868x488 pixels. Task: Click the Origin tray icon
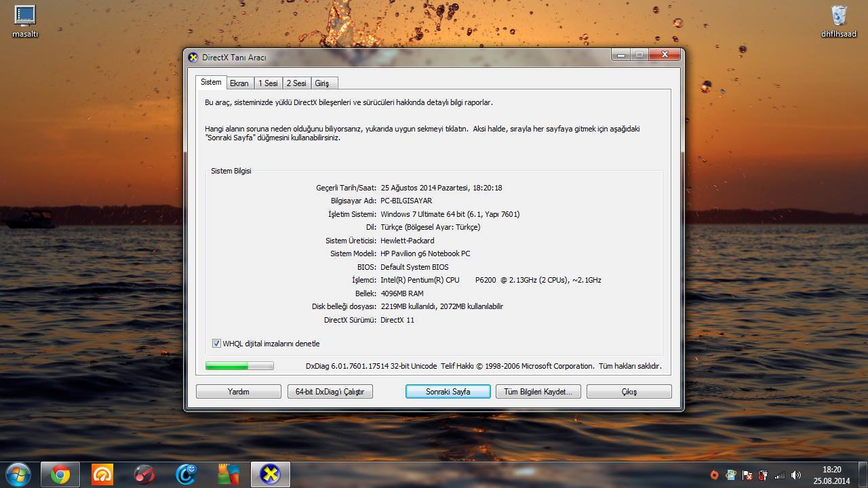pyautogui.click(x=714, y=475)
